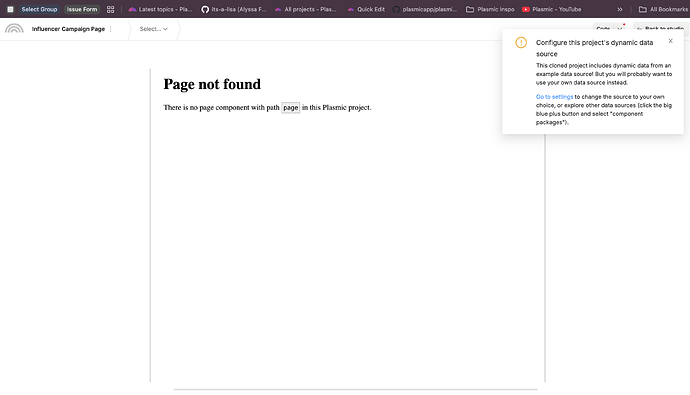Screen dimensions: 690x395
Task: Click the apps icon at bookmarks bar start
Action: click(x=10, y=9)
